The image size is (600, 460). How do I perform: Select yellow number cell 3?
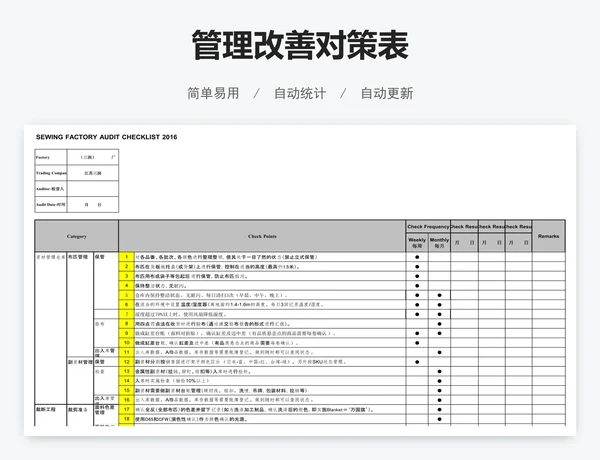(127, 276)
